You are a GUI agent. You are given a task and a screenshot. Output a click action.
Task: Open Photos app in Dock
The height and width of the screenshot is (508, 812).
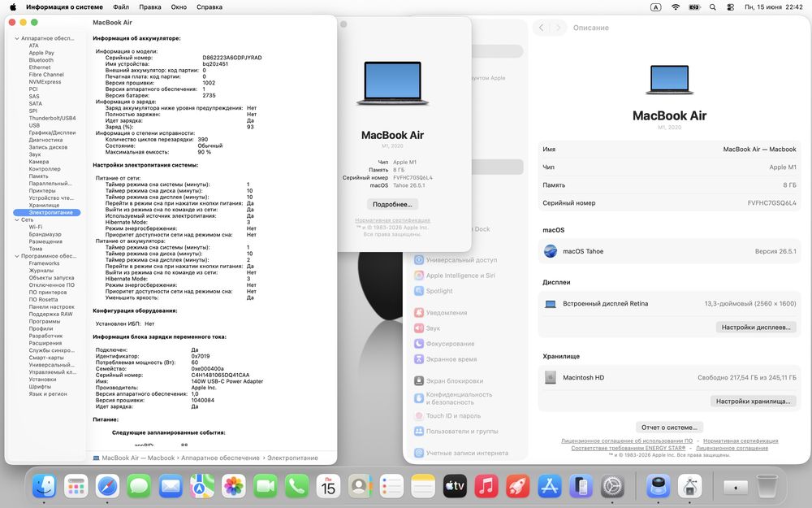pos(234,486)
